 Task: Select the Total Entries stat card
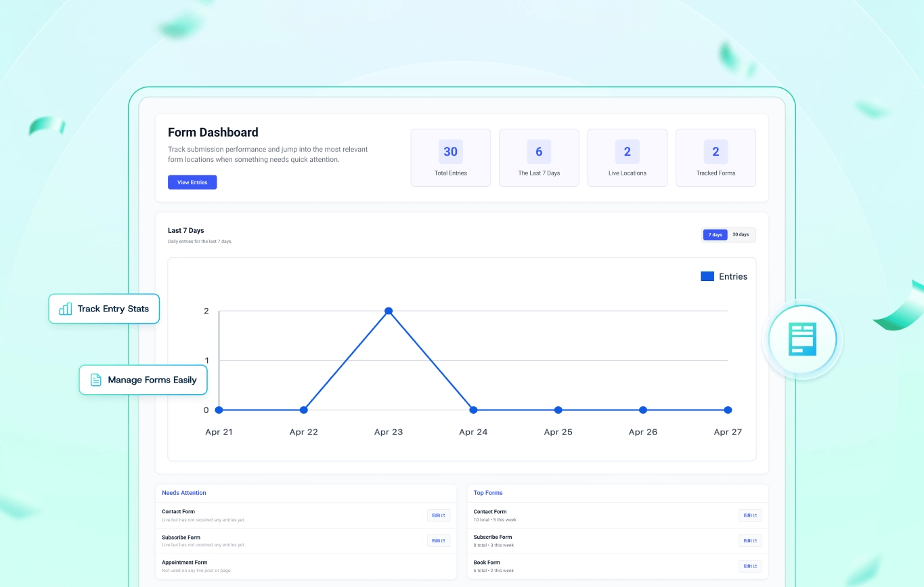click(x=451, y=158)
